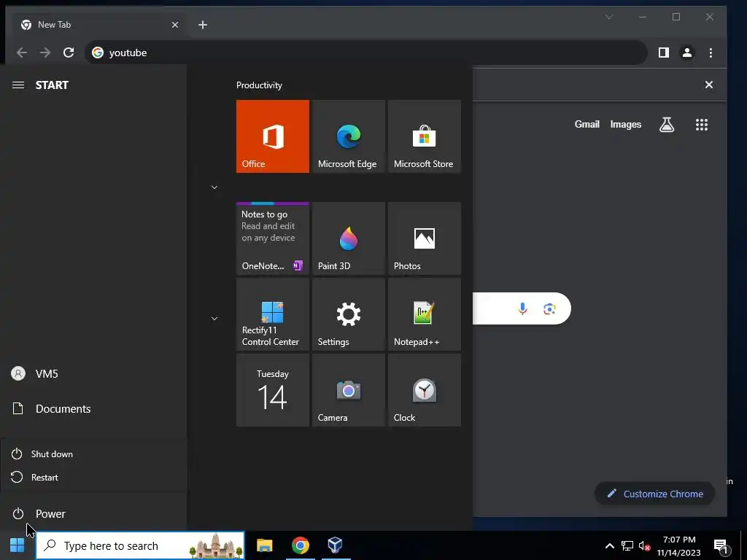Click the muted volume tray icon

coord(645,545)
